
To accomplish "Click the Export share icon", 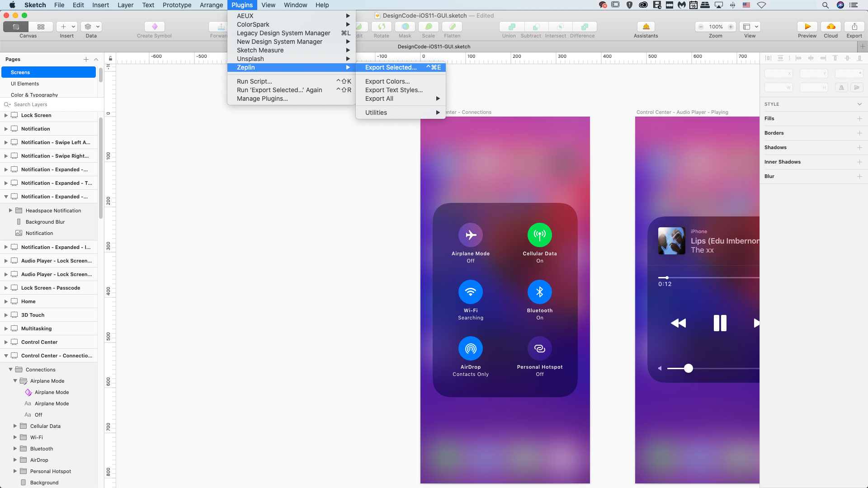I will coord(854,27).
